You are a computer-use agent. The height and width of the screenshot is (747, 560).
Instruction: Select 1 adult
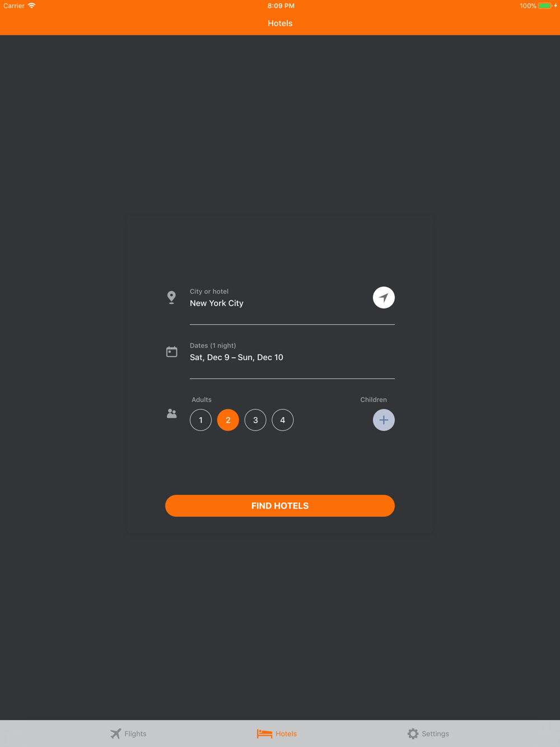[x=200, y=420]
